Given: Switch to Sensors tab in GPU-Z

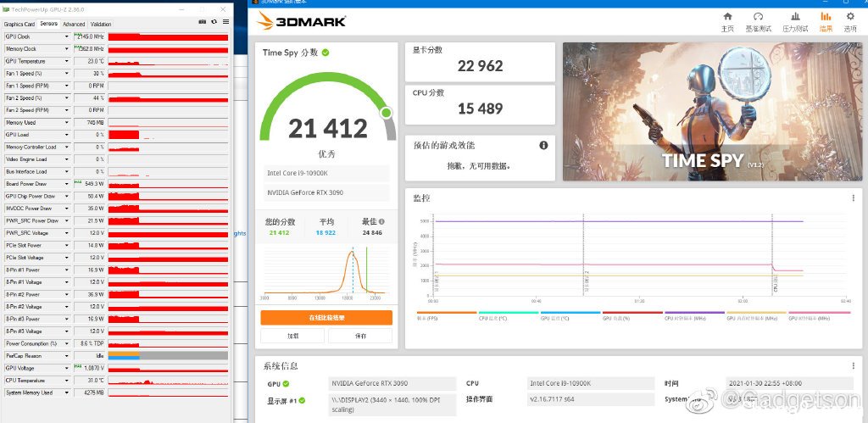Looking at the screenshot, I should coord(48,24).
